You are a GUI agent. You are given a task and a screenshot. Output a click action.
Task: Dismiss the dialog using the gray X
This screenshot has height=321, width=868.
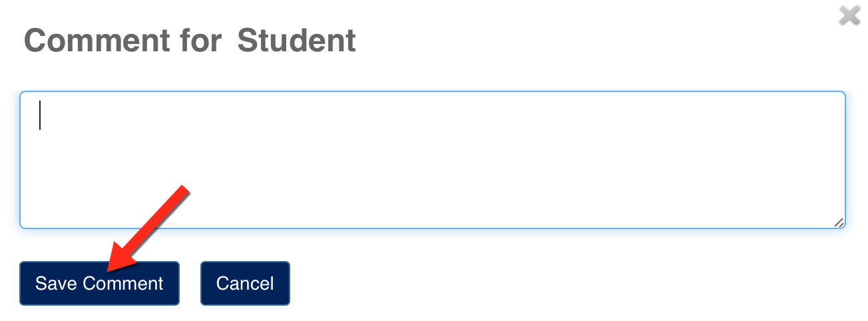pyautogui.click(x=849, y=15)
